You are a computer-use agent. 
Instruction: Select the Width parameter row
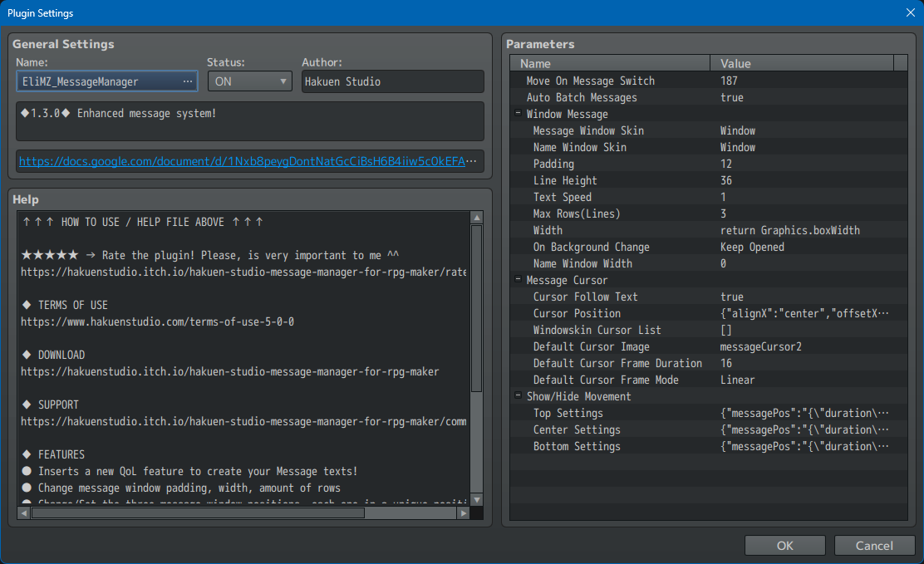pos(709,230)
